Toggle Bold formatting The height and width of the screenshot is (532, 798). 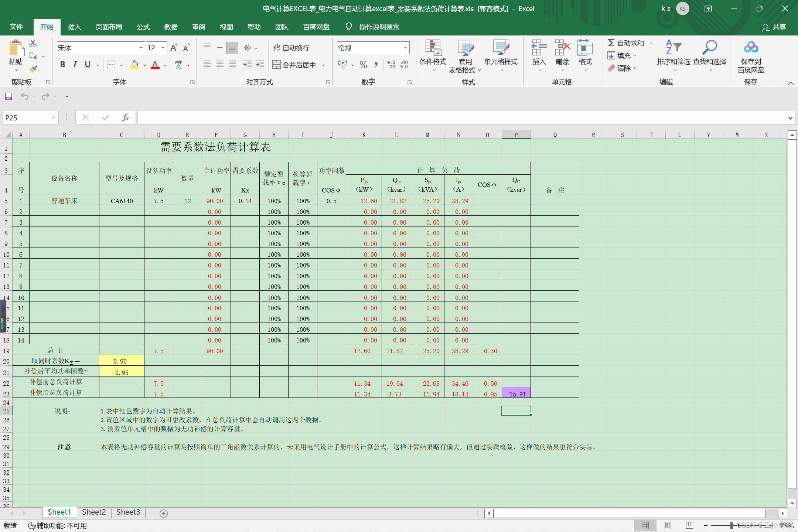(62, 65)
